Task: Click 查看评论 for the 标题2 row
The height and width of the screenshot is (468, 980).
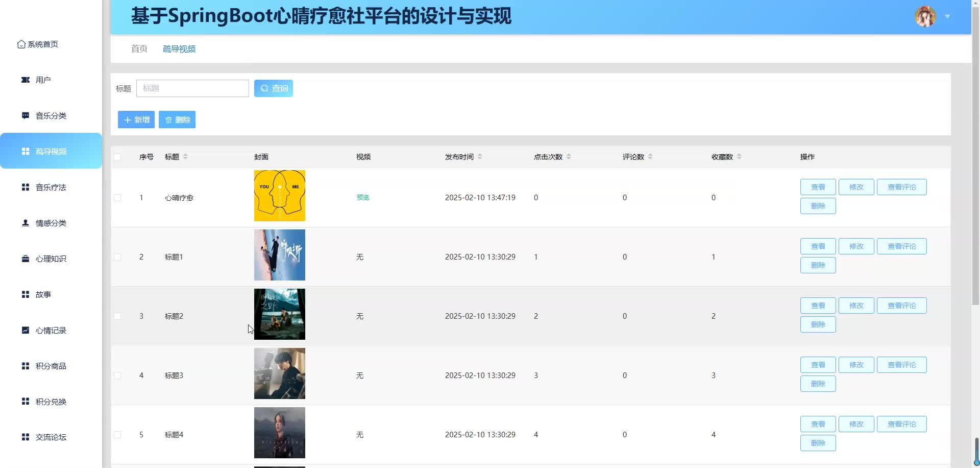Action: point(902,306)
